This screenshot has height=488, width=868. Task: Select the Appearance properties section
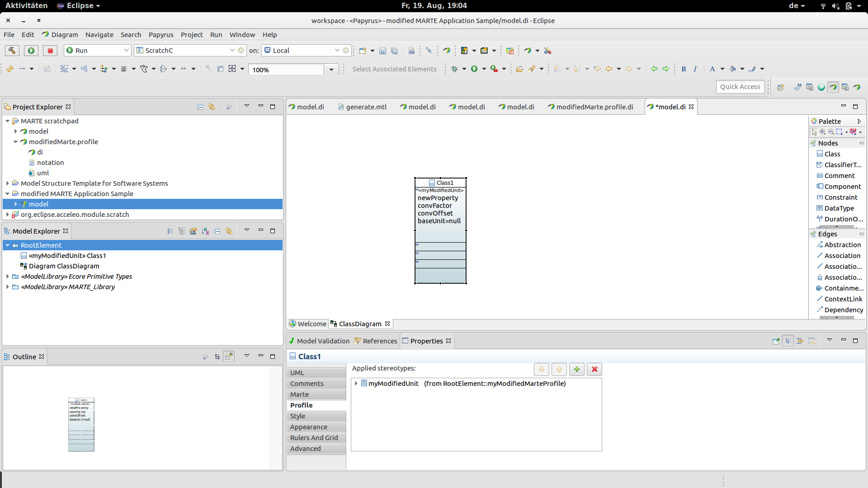[316, 427]
